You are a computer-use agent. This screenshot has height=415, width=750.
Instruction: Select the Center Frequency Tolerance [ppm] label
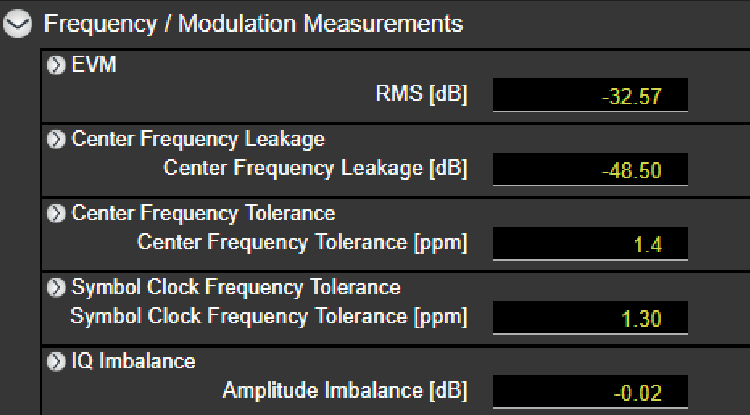pyautogui.click(x=302, y=242)
